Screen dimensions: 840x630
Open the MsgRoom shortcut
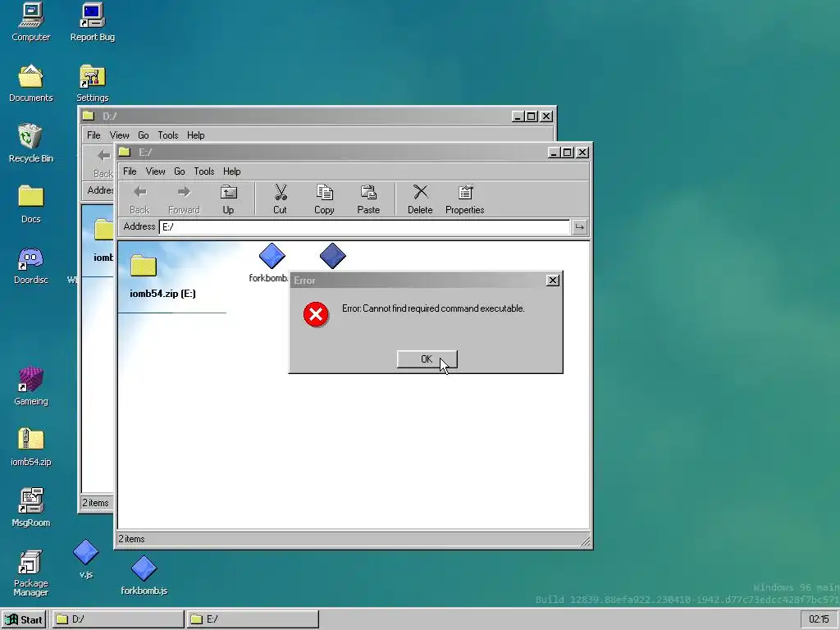coord(31,507)
